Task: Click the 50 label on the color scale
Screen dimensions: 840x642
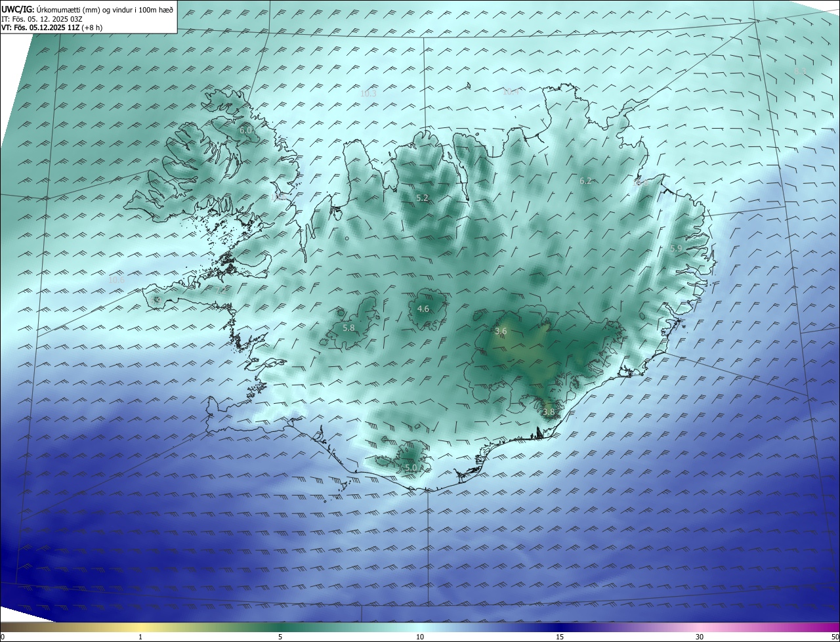Action: [x=835, y=637]
